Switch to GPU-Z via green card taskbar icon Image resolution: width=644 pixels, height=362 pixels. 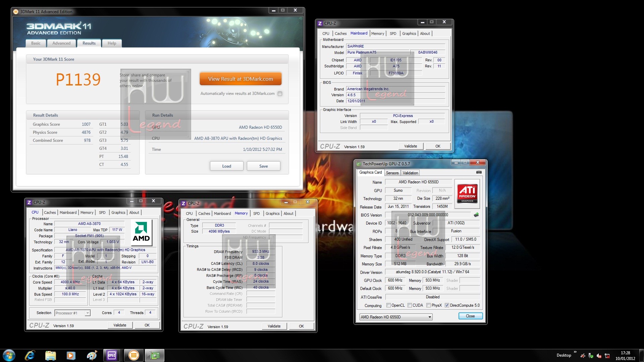pyautogui.click(x=155, y=355)
